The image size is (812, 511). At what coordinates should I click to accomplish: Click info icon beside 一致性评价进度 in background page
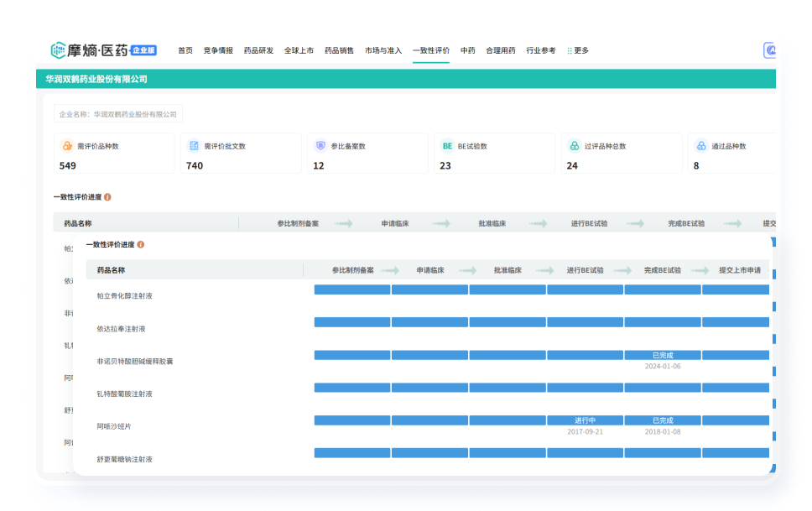click(x=107, y=197)
